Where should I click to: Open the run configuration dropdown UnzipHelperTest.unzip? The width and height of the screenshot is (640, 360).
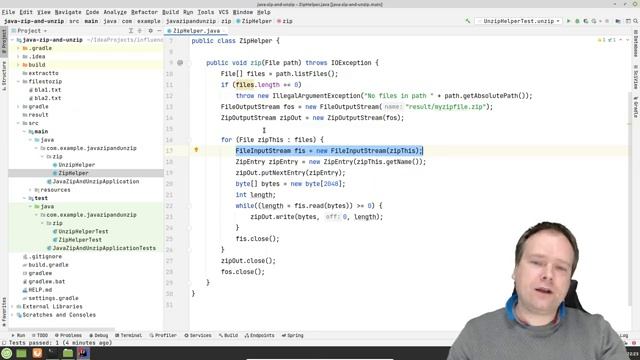click(x=519, y=21)
